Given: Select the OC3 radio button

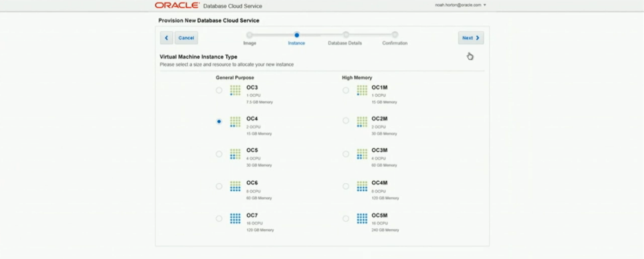Looking at the screenshot, I should pyautogui.click(x=219, y=90).
